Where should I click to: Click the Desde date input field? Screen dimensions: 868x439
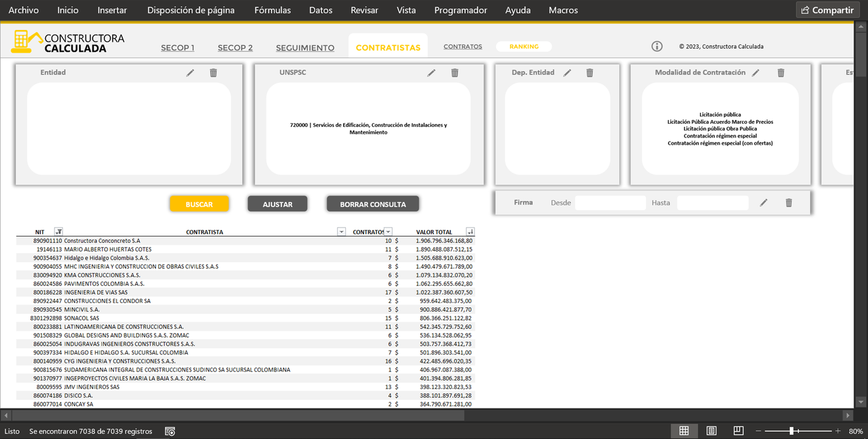[x=610, y=203]
